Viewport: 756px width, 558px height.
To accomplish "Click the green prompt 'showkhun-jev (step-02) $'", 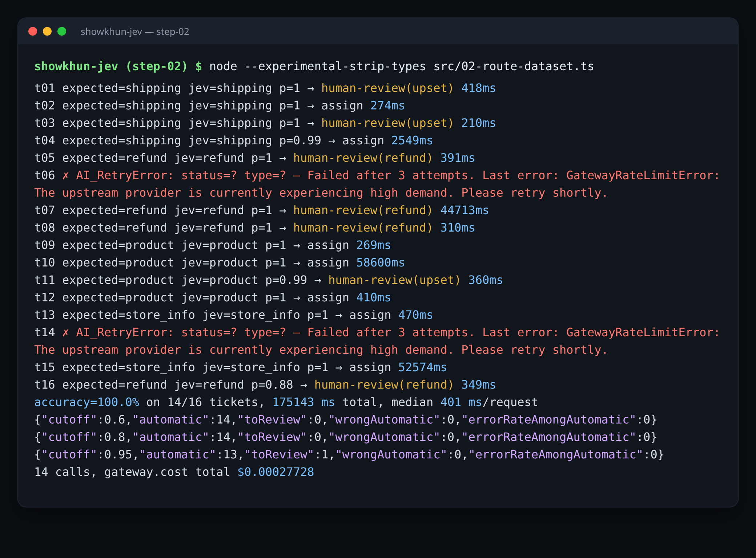I will coord(118,66).
